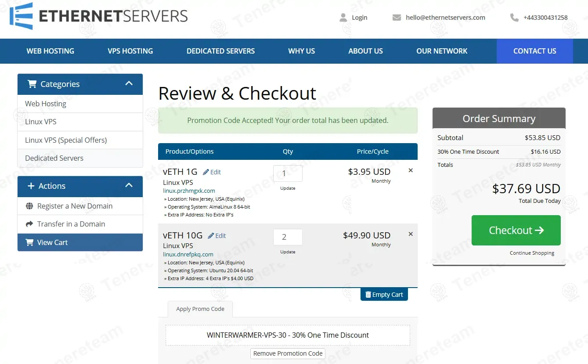
Task: Select Linux VPS (Special Offers) category
Action: pos(66,140)
